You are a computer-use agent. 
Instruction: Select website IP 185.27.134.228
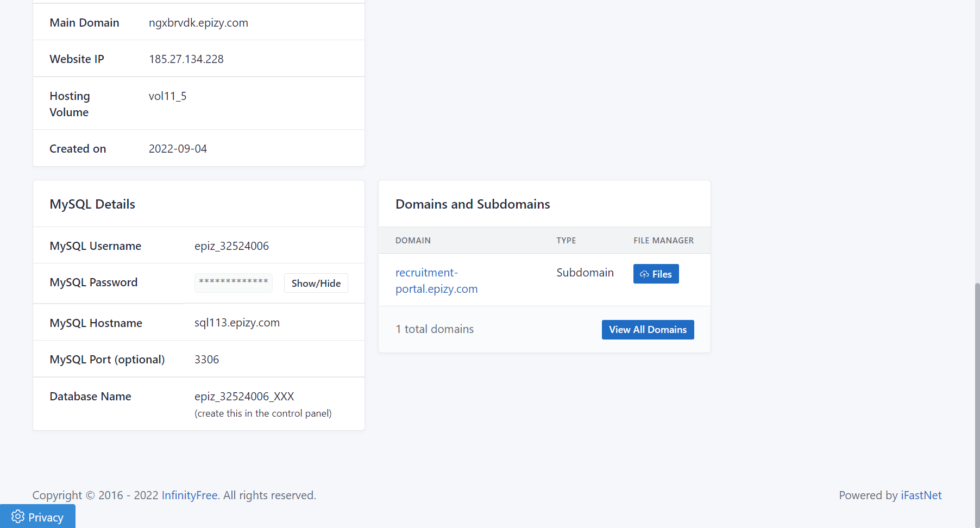click(186, 59)
